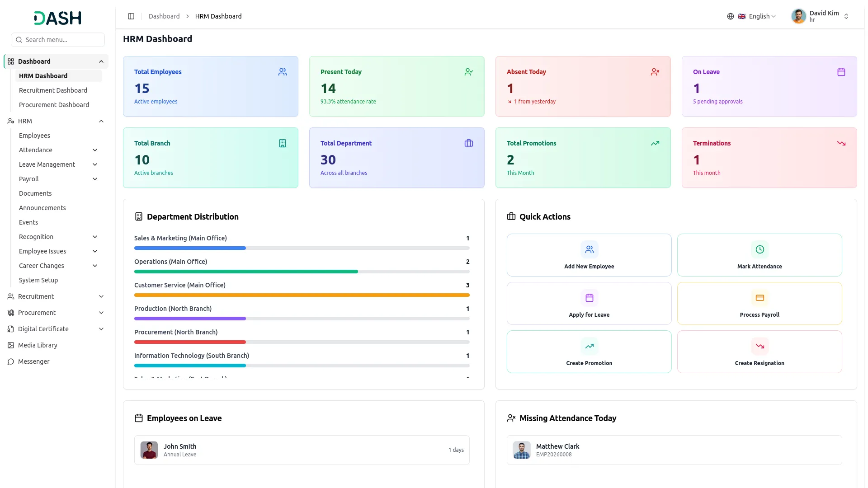Click the Create Resignation button
This screenshot has width=868, height=488.
click(x=759, y=352)
